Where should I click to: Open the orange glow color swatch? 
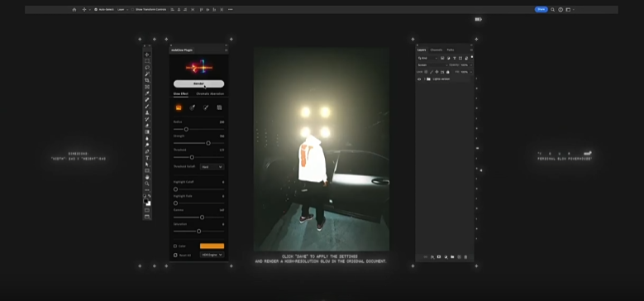pyautogui.click(x=212, y=246)
